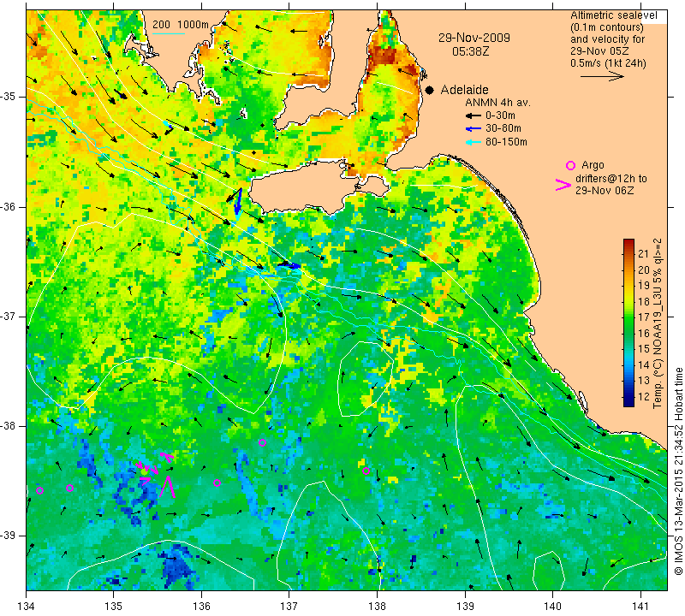Screen dimensions: 685x616
Task: Click the Argo float circle near longitude 136.2
Action: point(217,483)
